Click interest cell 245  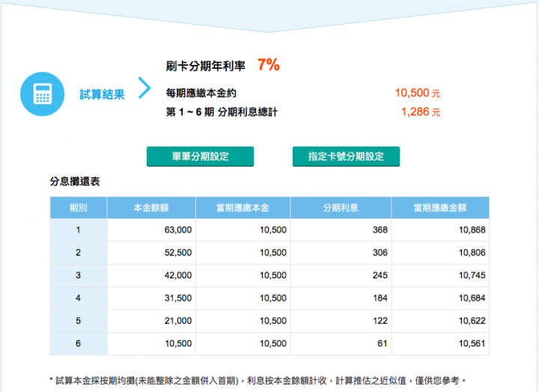tap(341, 275)
